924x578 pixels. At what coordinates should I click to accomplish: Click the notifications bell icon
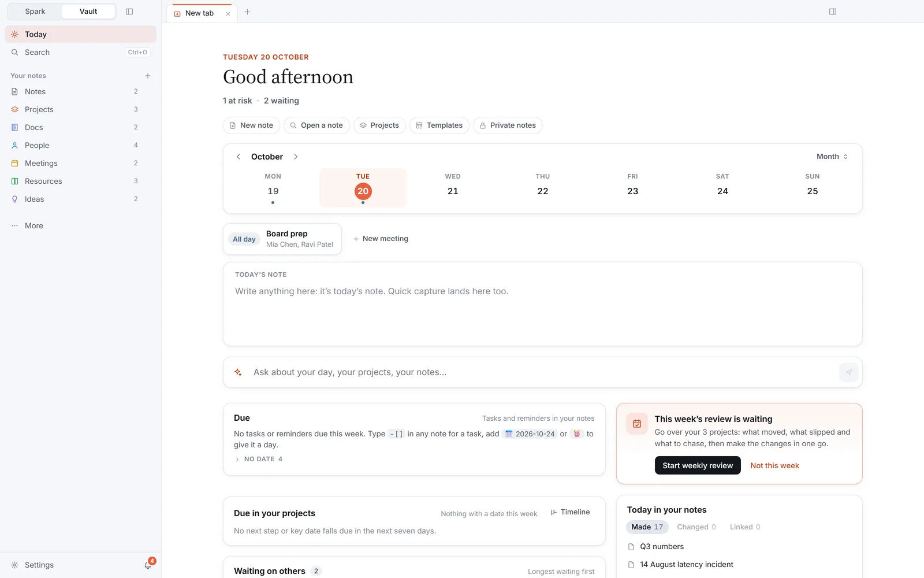tap(148, 565)
